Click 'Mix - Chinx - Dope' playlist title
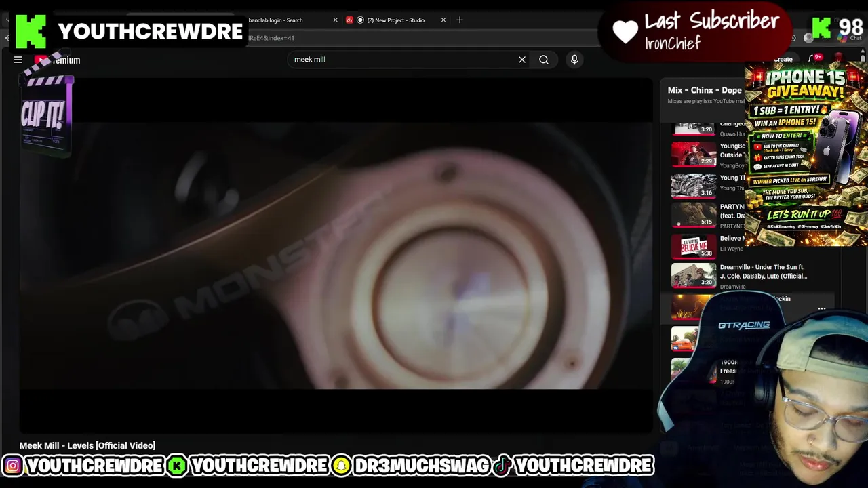Screen dimensions: 868x488 tap(705, 90)
